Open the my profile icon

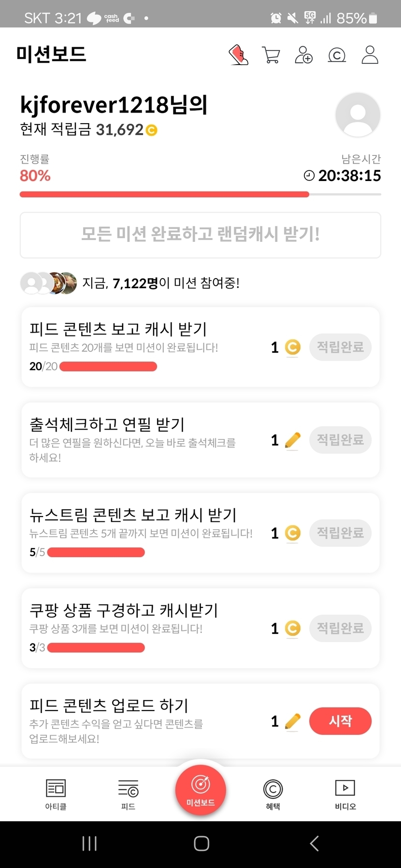tap(370, 55)
